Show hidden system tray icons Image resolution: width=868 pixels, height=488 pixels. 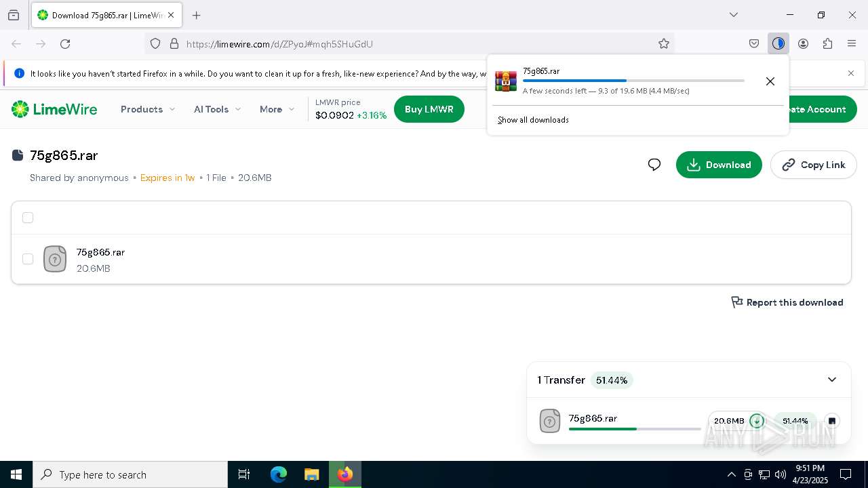[731, 474]
